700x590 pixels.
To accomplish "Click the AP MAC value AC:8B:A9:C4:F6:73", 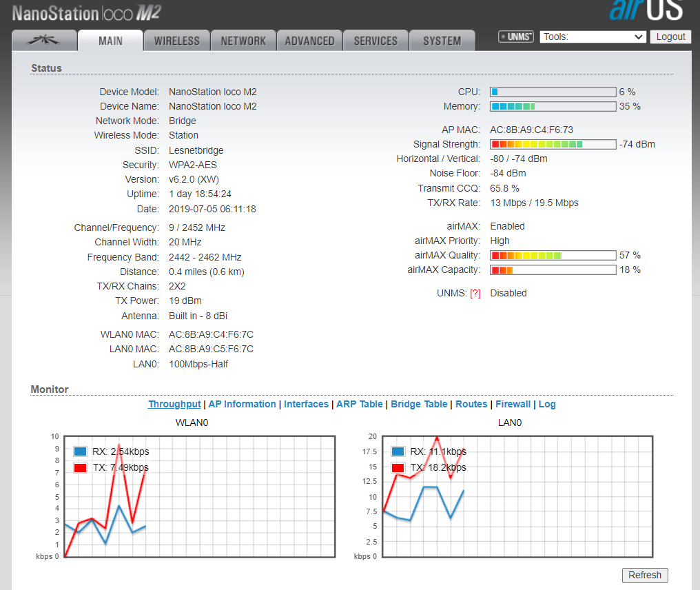I will [532, 130].
